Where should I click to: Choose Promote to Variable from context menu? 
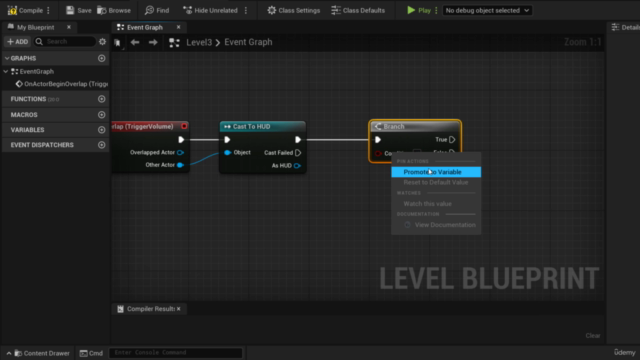(x=436, y=172)
